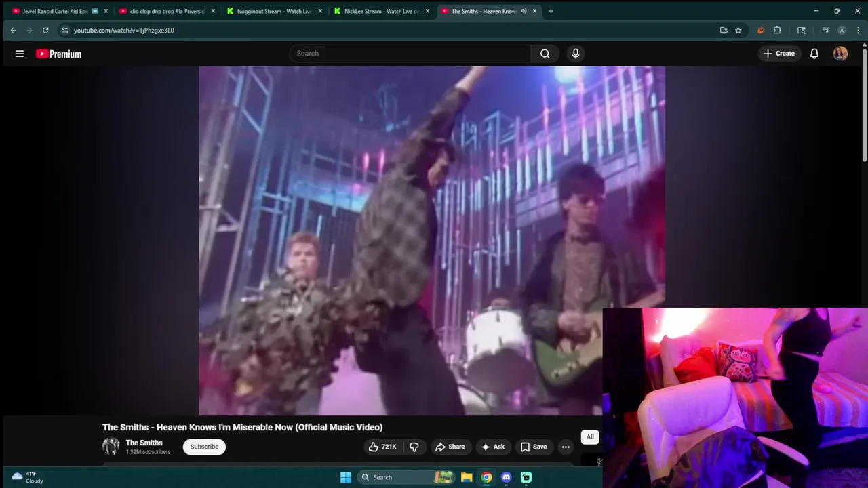Viewport: 868px width, 488px height.
Task: Type in the YouTube search field
Action: point(410,54)
